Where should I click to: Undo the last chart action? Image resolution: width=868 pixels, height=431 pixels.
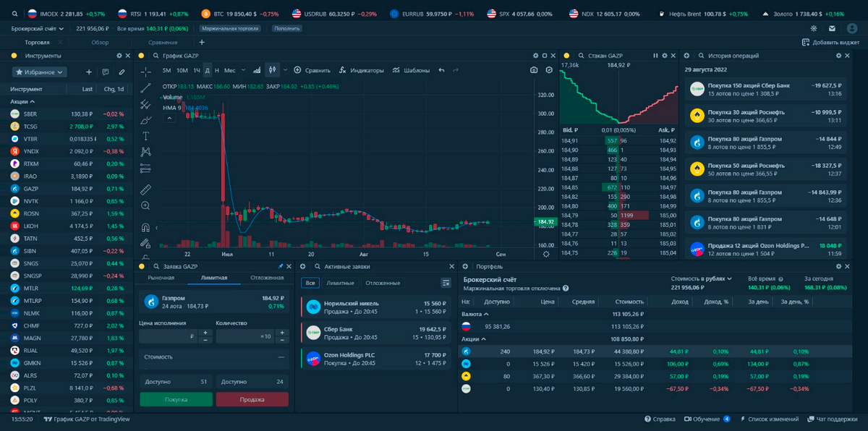441,70
